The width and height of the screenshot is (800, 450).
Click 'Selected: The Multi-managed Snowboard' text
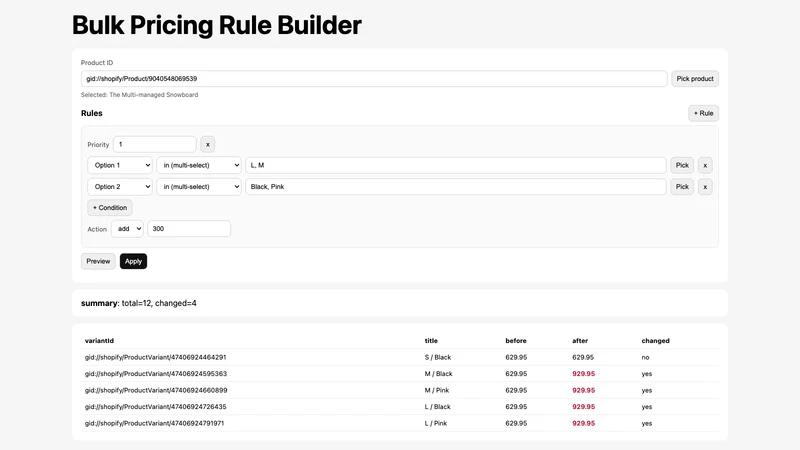coord(139,95)
